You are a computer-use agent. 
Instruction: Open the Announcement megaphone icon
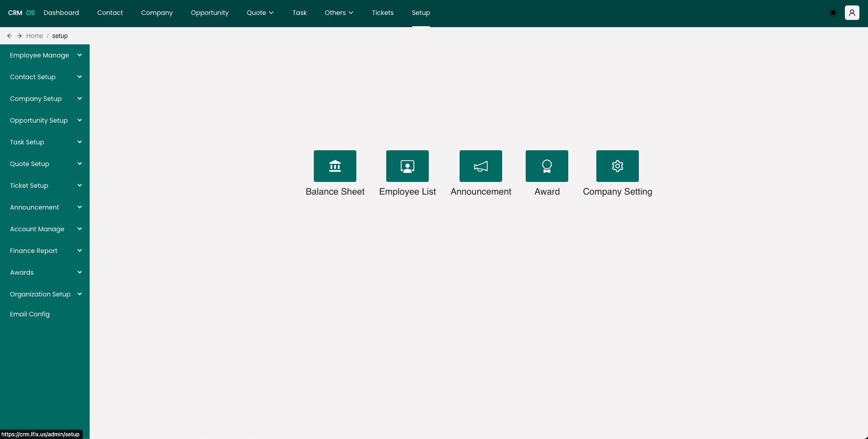tap(480, 166)
